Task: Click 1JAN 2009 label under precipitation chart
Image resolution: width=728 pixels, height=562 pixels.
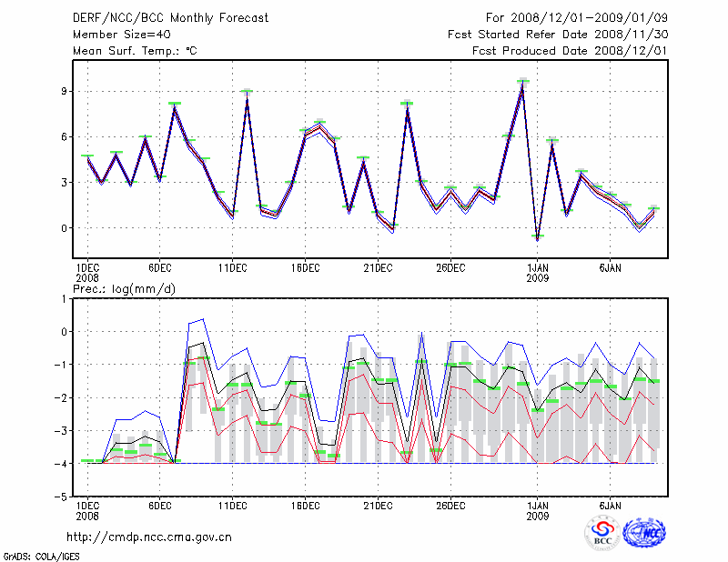Action: (x=539, y=509)
